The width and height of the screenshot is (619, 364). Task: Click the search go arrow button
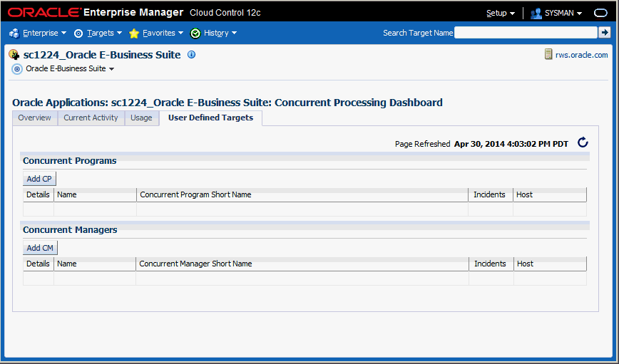point(605,33)
